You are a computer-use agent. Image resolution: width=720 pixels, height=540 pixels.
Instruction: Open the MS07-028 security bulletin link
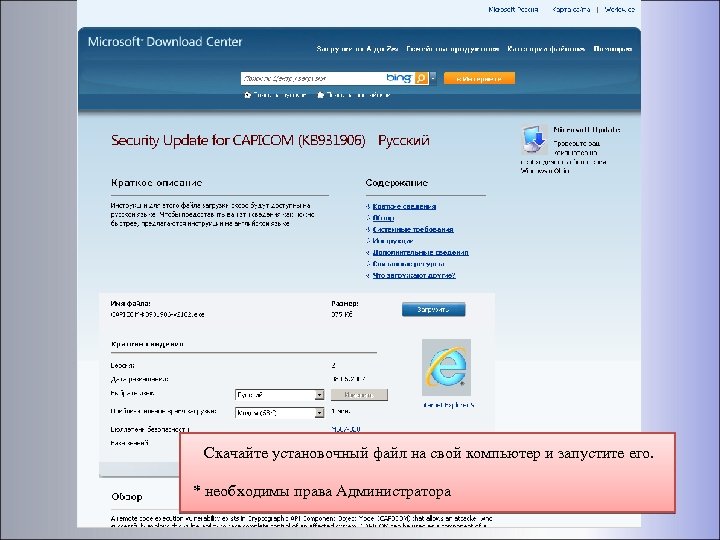pyautogui.click(x=346, y=429)
